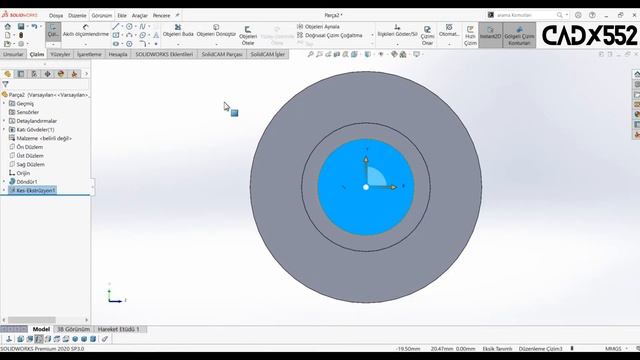Viewport: 640px width, 360px height.
Task: Click the Home icon in quick toolbar
Action: [7, 27]
